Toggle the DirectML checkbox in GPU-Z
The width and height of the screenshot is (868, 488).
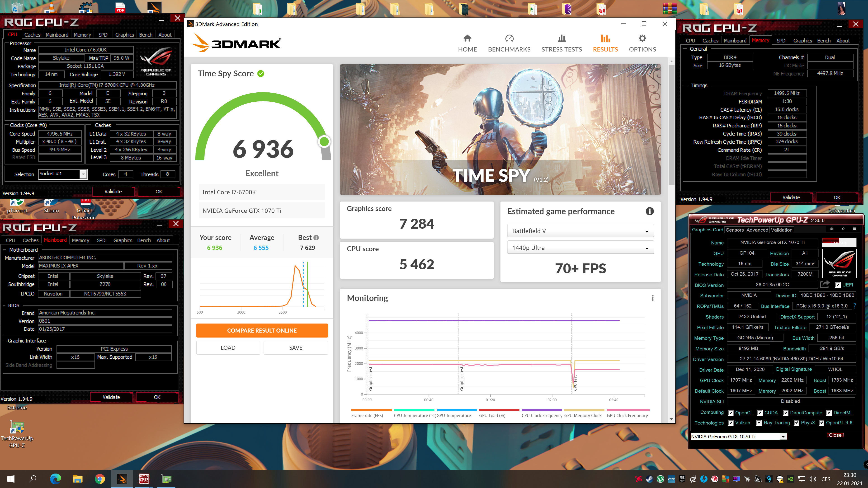829,413
